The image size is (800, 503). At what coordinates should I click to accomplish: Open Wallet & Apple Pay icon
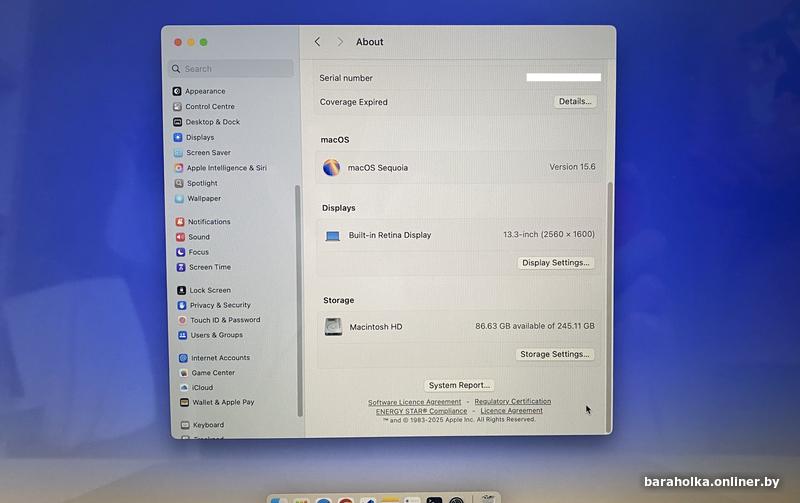(184, 403)
